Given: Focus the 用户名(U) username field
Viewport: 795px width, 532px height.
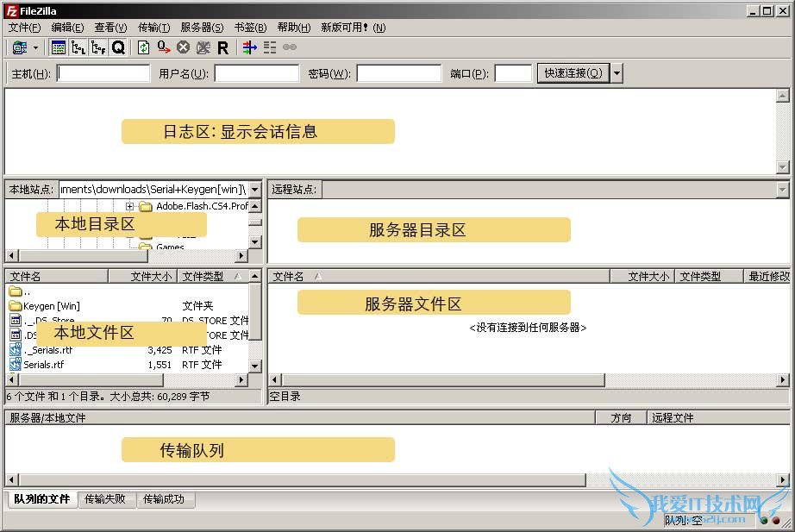Looking at the screenshot, I should click(x=257, y=73).
